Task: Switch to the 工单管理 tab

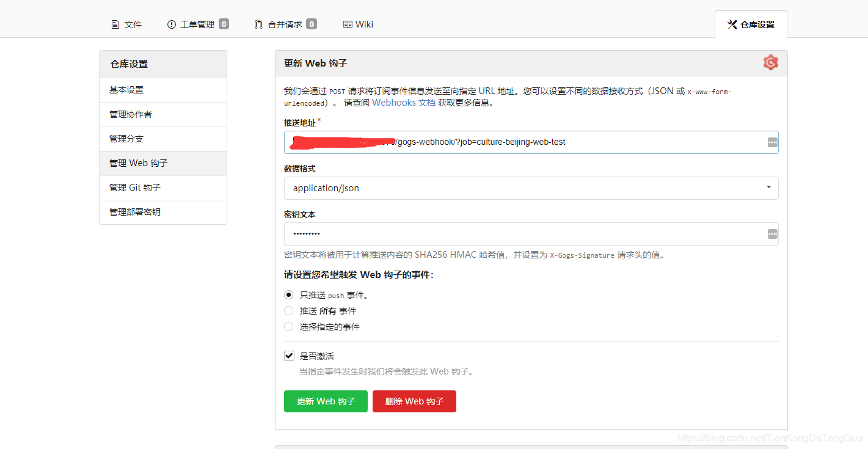Action: click(198, 24)
